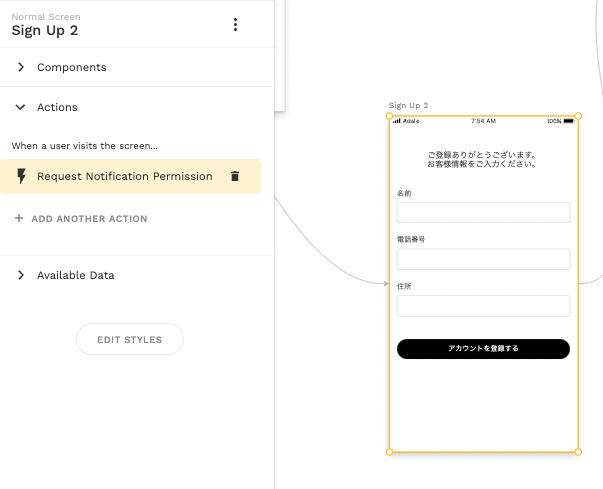The image size is (603, 489).
Task: Select the 住所 input field on canvas
Action: (x=483, y=306)
